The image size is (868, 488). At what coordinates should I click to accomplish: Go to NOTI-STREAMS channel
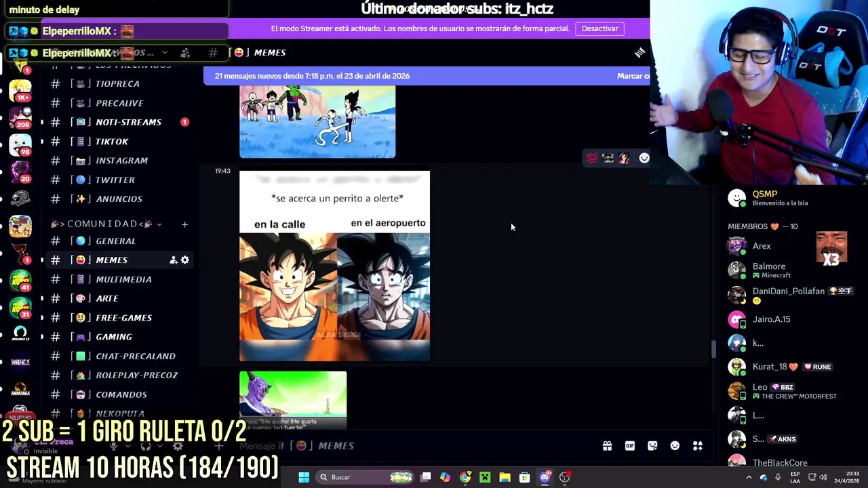point(119,122)
